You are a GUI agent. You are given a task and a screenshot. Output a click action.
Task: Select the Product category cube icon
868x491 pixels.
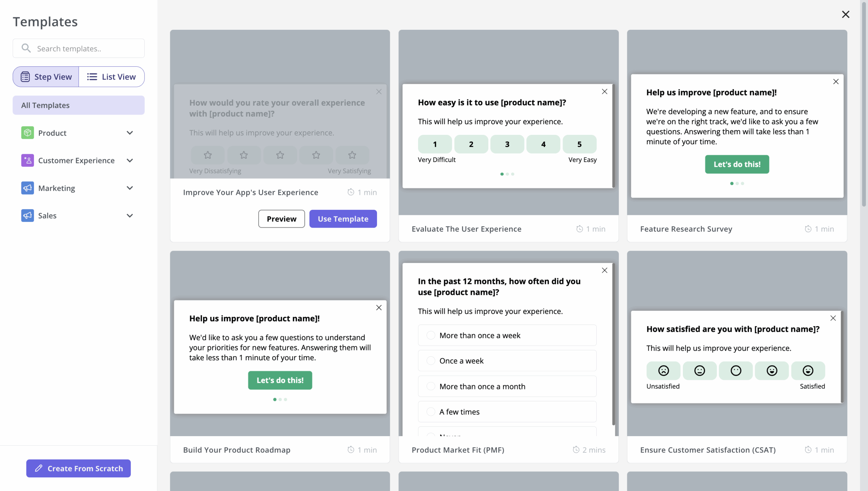point(27,132)
